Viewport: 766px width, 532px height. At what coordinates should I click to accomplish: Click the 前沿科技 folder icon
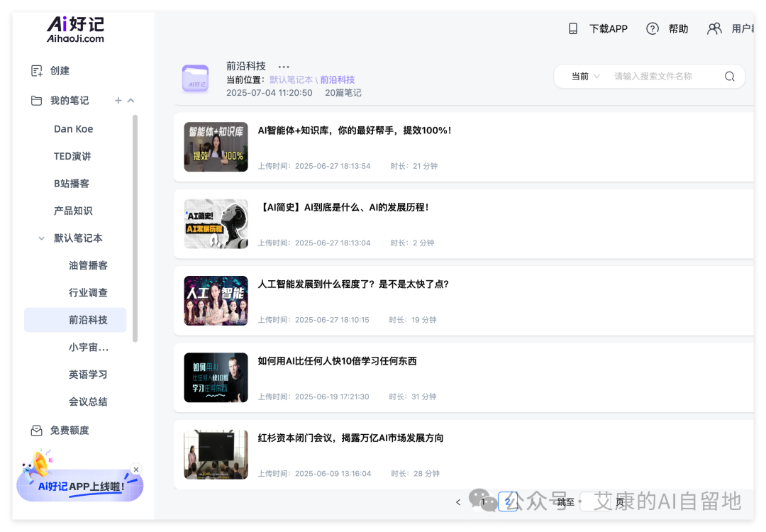coord(197,78)
